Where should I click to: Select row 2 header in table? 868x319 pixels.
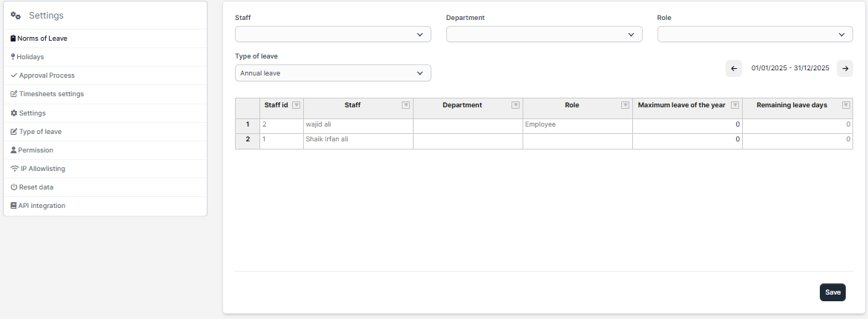247,139
